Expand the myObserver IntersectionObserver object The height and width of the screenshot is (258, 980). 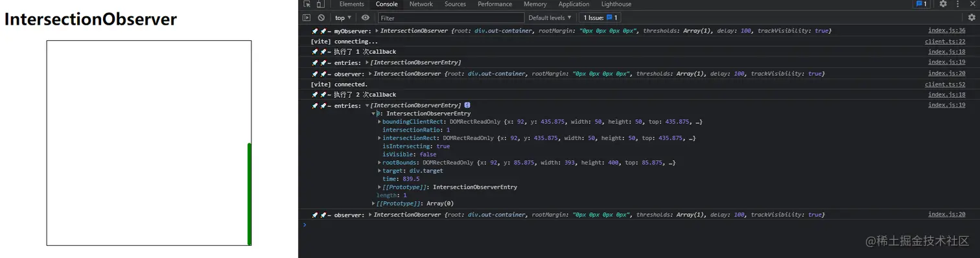pos(377,30)
